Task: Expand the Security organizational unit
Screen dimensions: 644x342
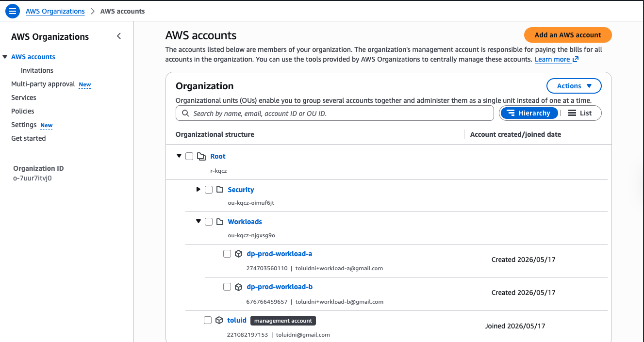Action: (x=198, y=189)
